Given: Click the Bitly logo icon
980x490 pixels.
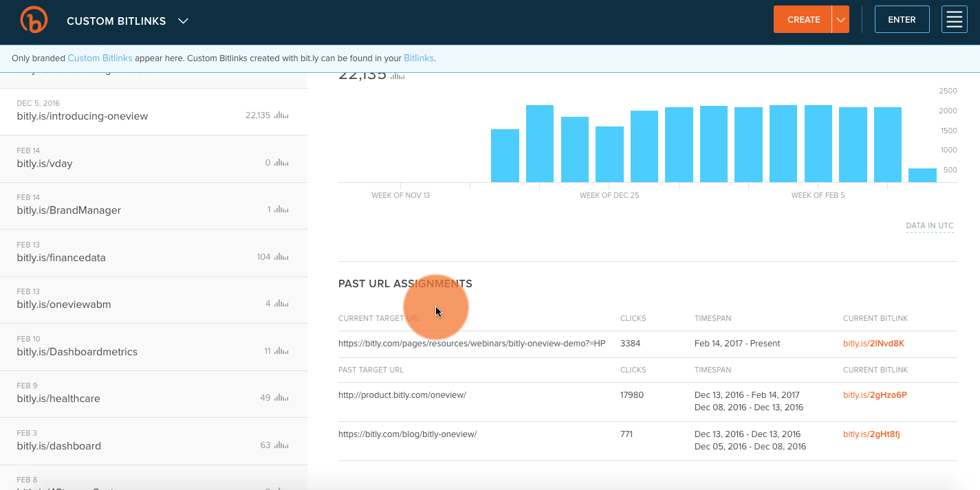Looking at the screenshot, I should (x=34, y=20).
